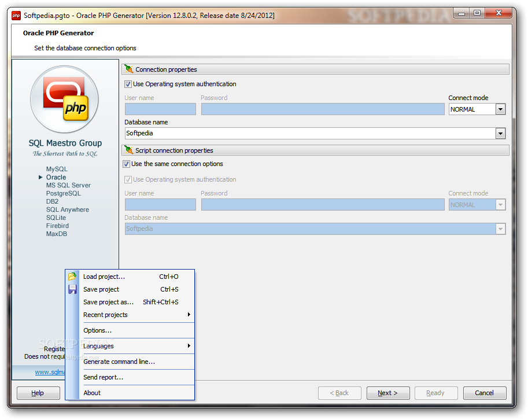Uncheck Use the same connection options
528x420 pixels.
127,164
